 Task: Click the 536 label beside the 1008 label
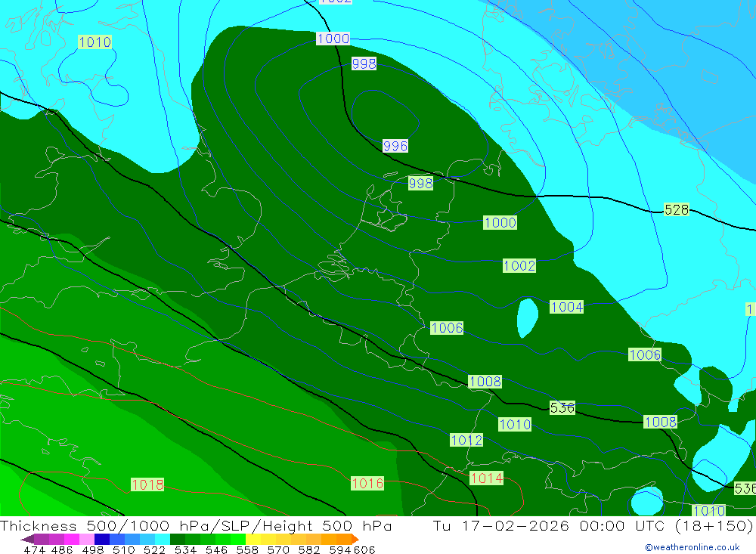coord(562,408)
